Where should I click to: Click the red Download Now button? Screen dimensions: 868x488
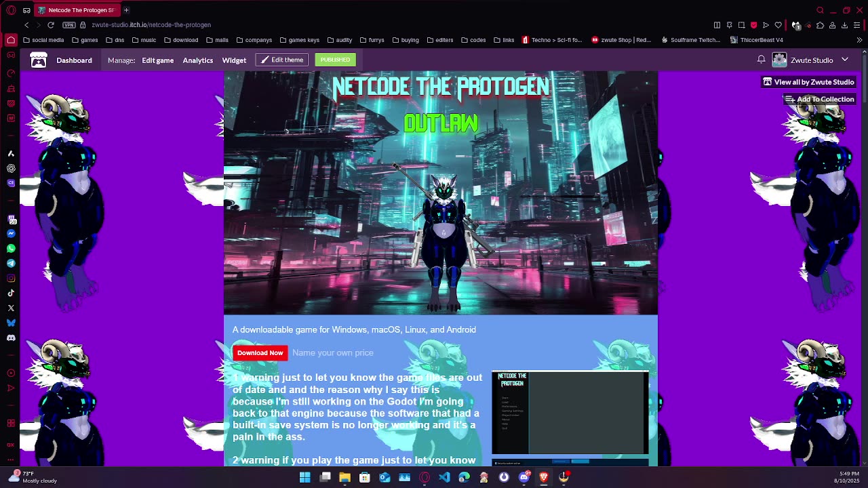260,353
